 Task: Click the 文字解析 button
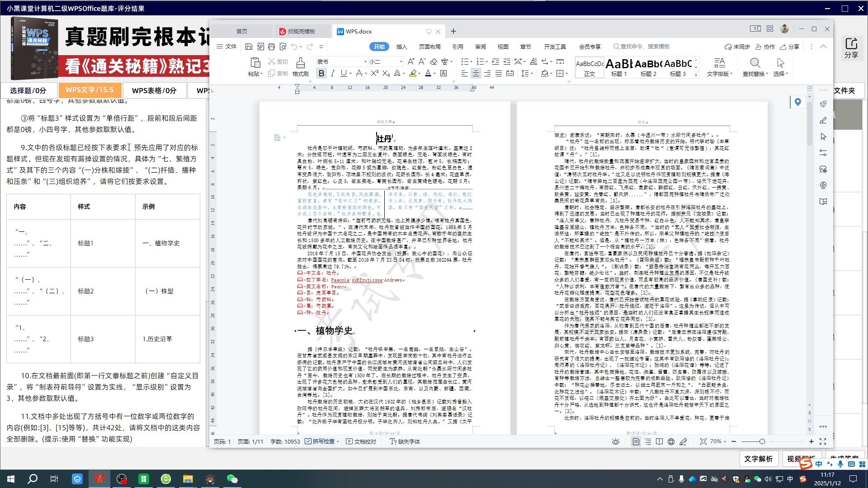pos(758,459)
